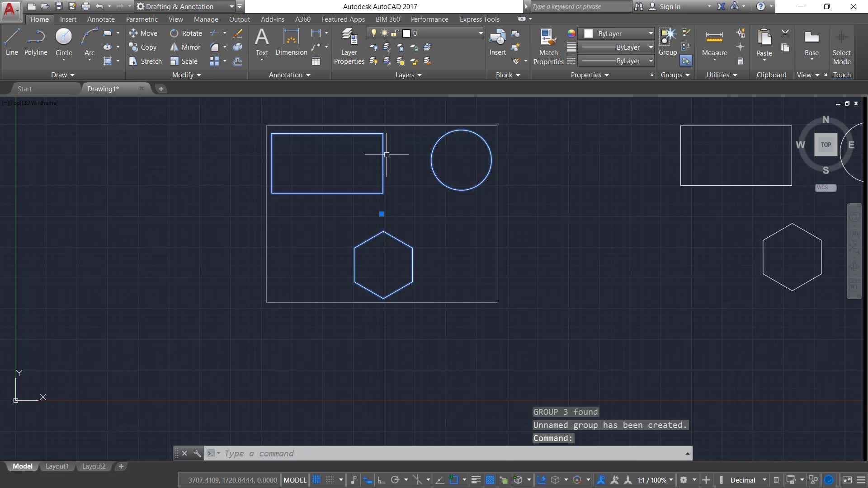This screenshot has width=868, height=488.
Task: Activate the Polyline tool
Action: coord(36,42)
